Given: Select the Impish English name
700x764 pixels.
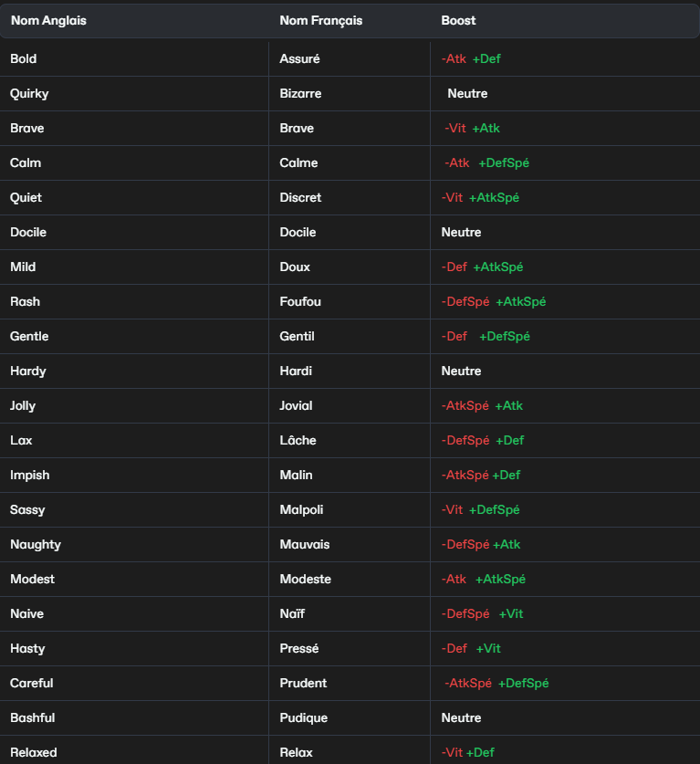Looking at the screenshot, I should coord(30,475).
